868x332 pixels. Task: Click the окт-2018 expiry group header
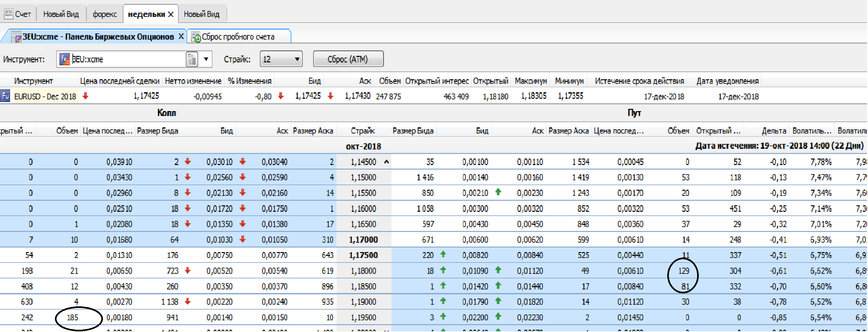363,146
